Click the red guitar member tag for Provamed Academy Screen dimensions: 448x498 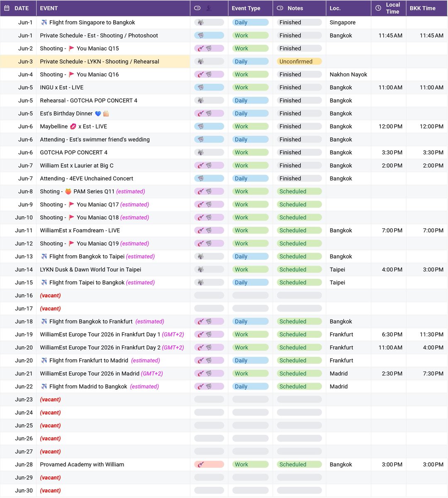click(209, 465)
